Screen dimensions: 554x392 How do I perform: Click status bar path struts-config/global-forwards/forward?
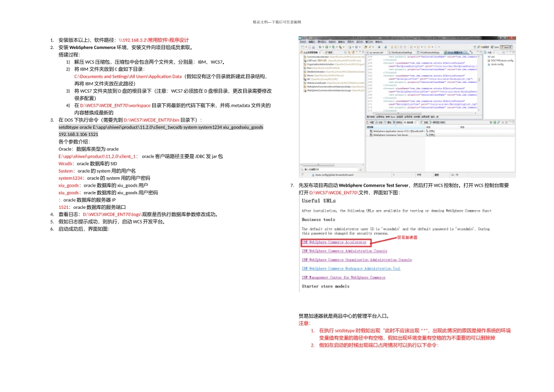[x=334, y=174]
